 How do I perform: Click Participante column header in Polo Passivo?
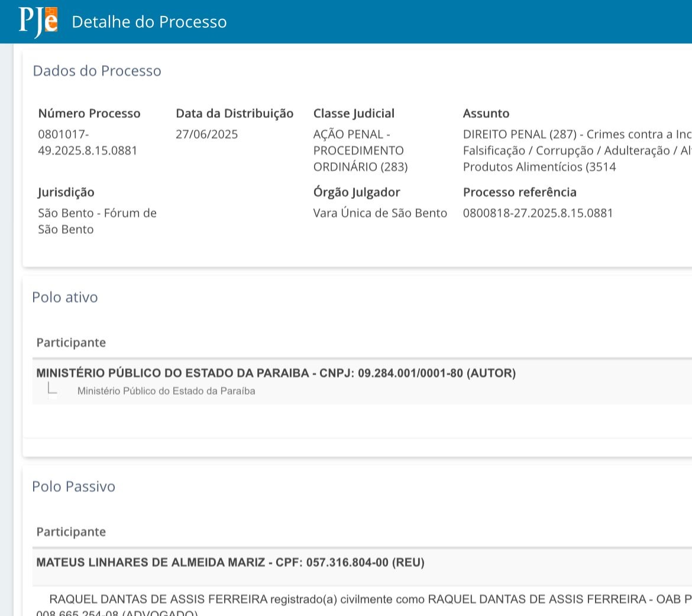pos(71,532)
